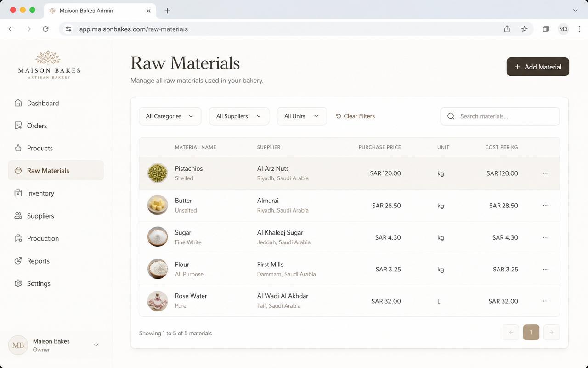Click the Pistachios material name
The height and width of the screenshot is (368, 588).
click(x=189, y=168)
